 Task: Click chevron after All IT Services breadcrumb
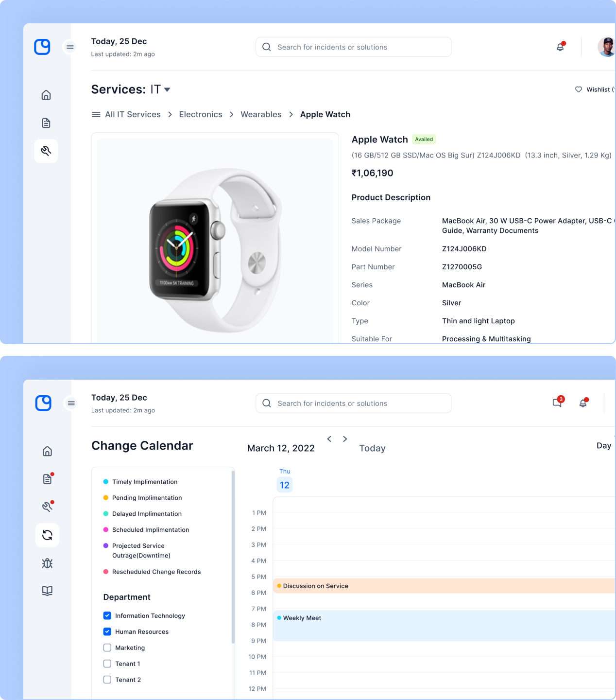[x=170, y=115]
